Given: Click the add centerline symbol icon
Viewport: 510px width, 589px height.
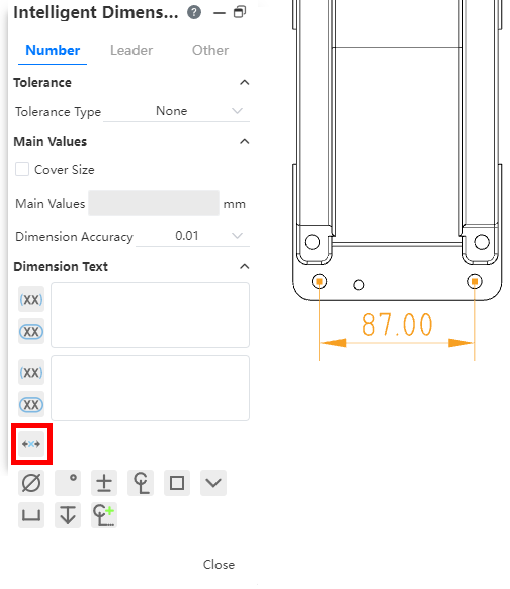Looking at the screenshot, I should (x=104, y=515).
